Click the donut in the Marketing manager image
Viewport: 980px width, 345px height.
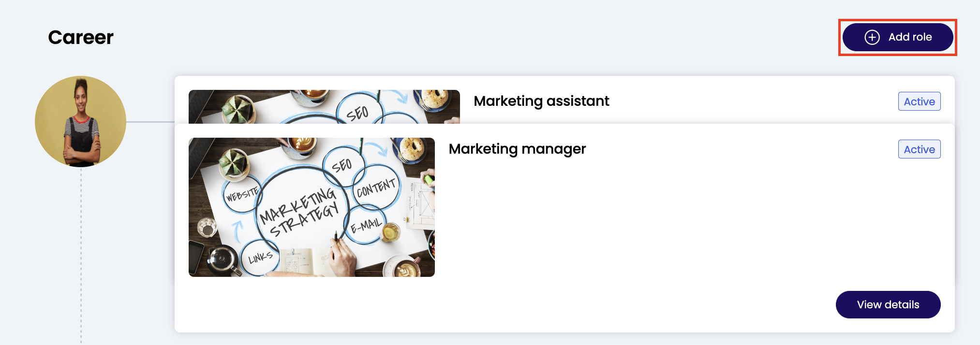412,147
